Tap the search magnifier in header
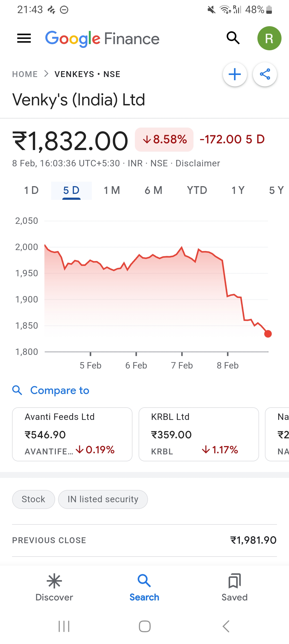Screen dimensions: 289x644 click(233, 38)
